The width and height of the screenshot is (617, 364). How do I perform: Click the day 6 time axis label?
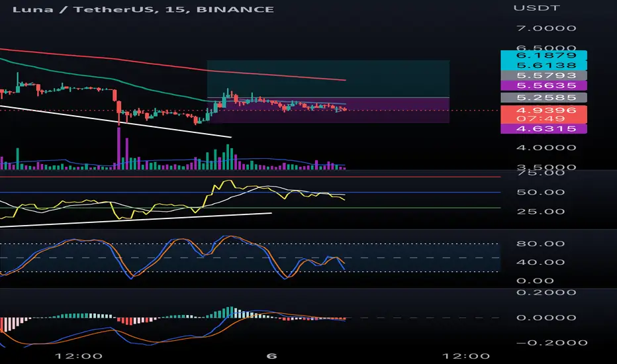(x=271, y=357)
